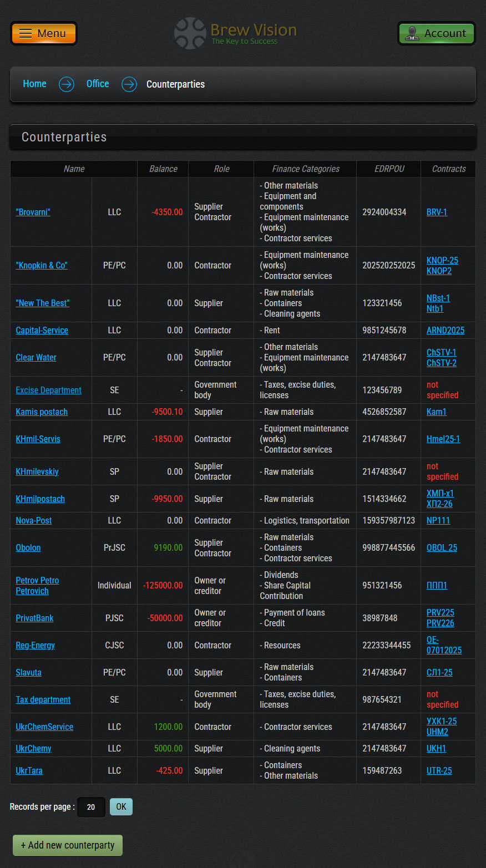The height and width of the screenshot is (868, 486).
Task: Click the EDRPOU column header
Action: (389, 169)
